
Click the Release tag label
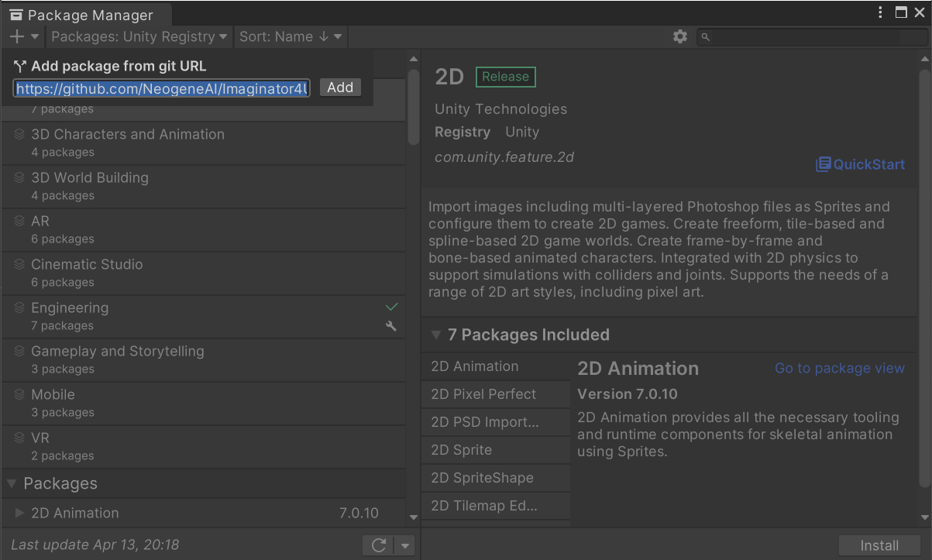(505, 77)
